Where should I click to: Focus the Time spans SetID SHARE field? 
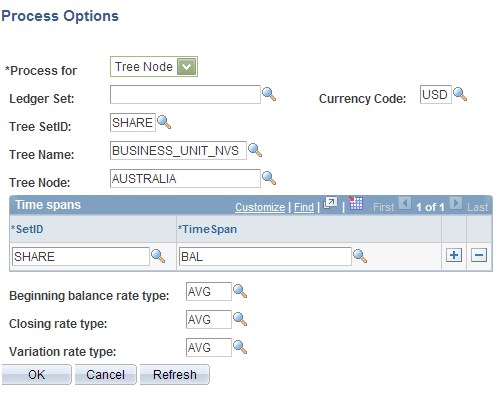pyautogui.click(x=81, y=256)
